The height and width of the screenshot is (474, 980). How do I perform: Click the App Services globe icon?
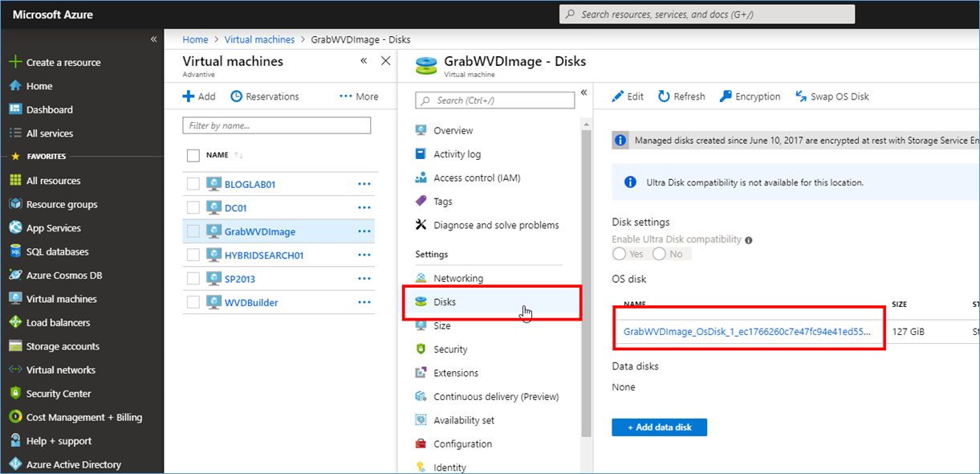coord(14,228)
